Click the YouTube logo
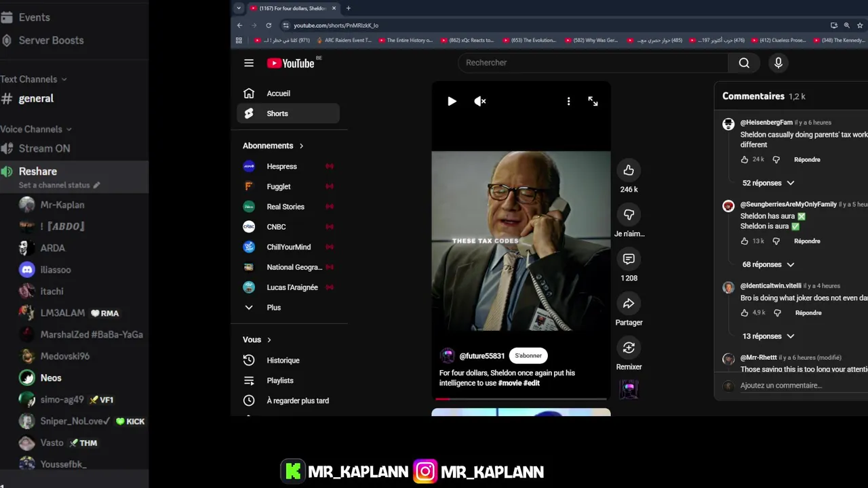 coord(290,63)
